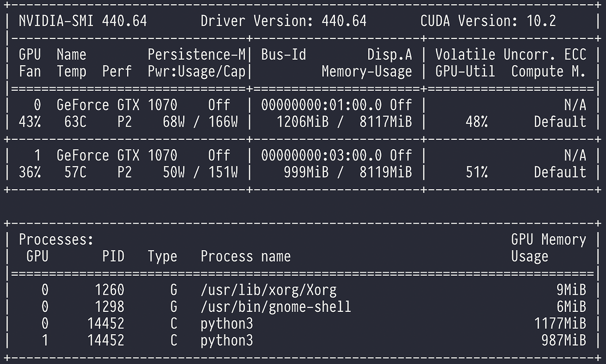606x364 pixels.
Task: Click PID 1260
Action: coord(109,290)
